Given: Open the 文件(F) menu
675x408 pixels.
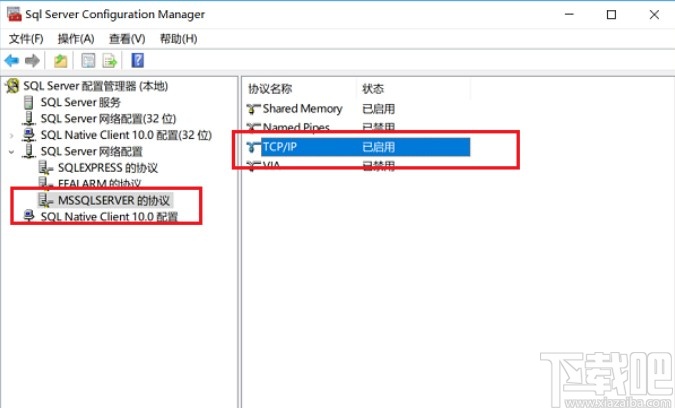Looking at the screenshot, I should 26,38.
